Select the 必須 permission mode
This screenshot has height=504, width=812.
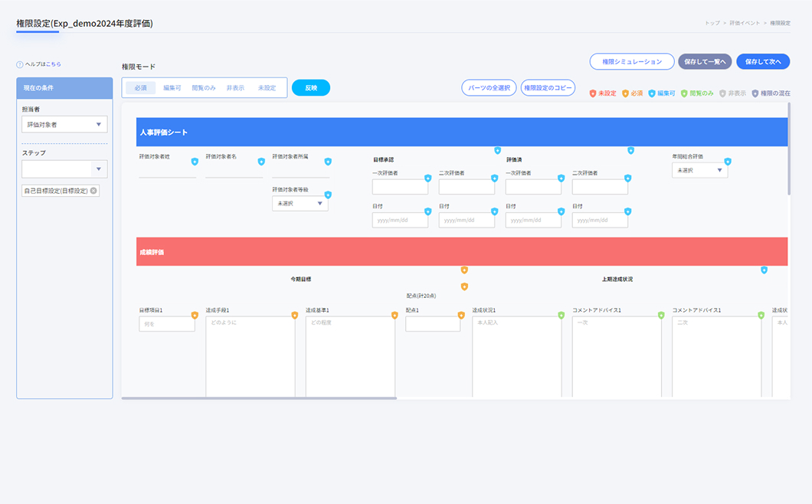coord(141,88)
